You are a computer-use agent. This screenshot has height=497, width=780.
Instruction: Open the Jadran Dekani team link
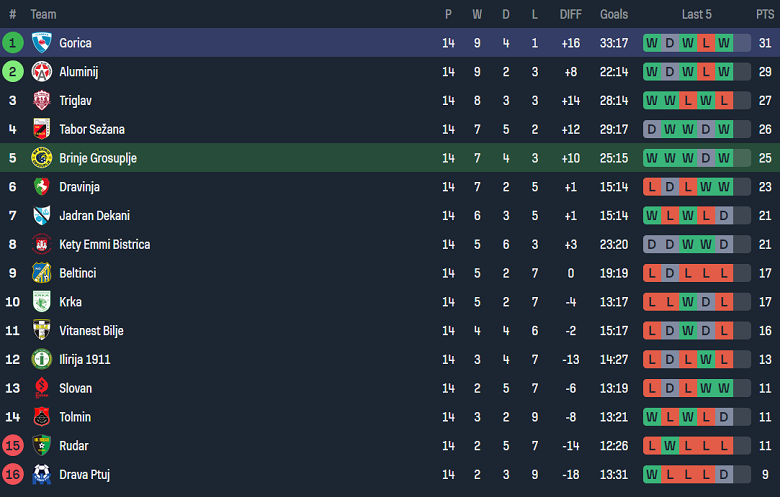point(94,216)
